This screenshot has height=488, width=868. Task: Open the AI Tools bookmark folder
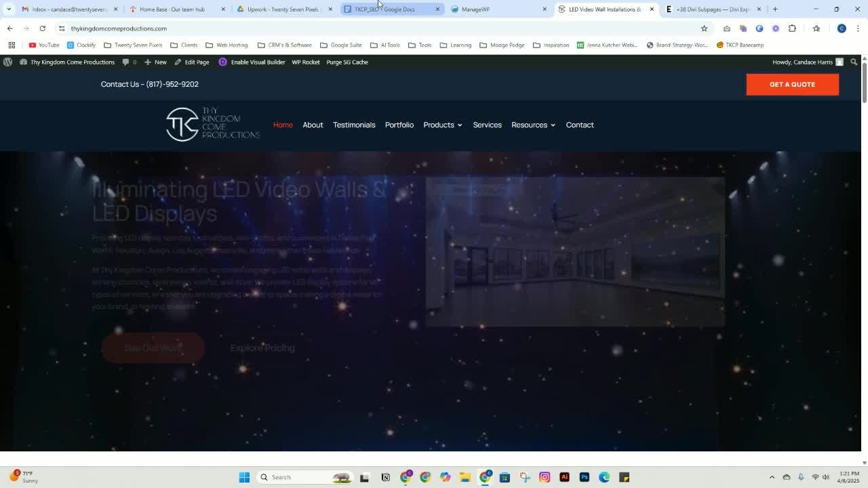(384, 45)
